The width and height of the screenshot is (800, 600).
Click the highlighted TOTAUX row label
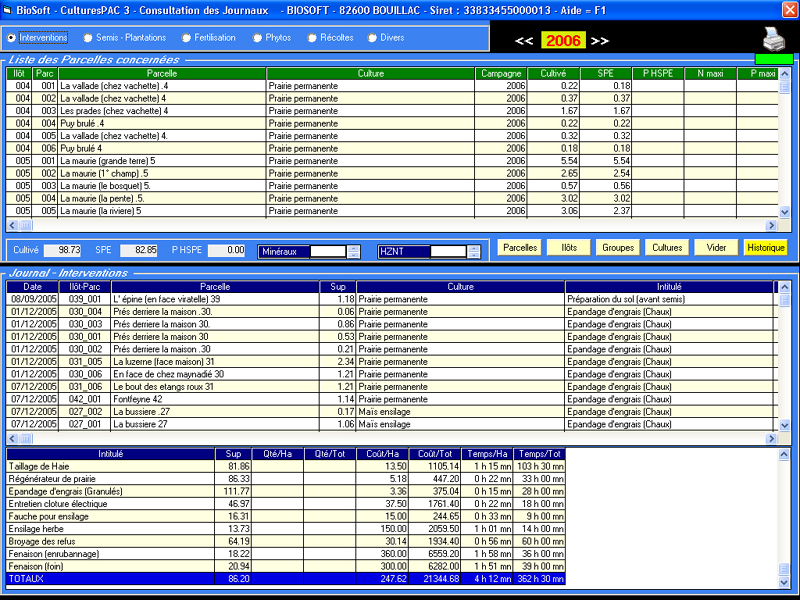[x=26, y=579]
